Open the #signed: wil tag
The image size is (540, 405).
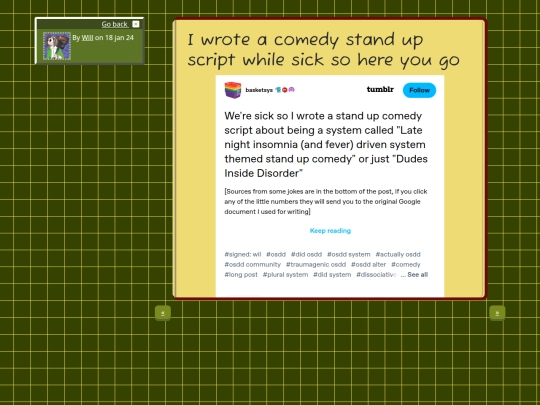[x=243, y=255]
